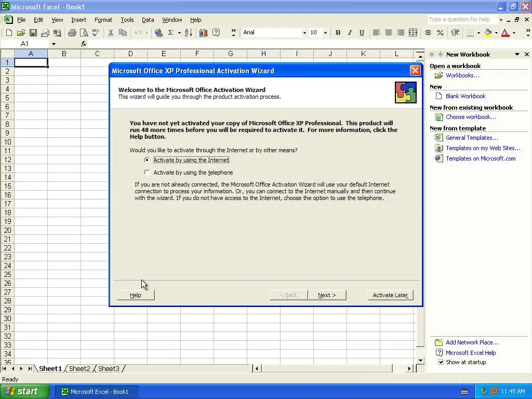The width and height of the screenshot is (532, 399).
Task: Expand the AutoSum functions dropdown arrow
Action: point(179,33)
